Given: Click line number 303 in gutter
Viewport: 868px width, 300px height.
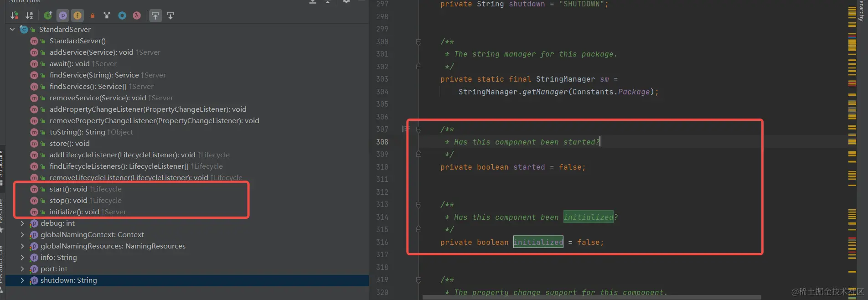Looking at the screenshot, I should (382, 79).
